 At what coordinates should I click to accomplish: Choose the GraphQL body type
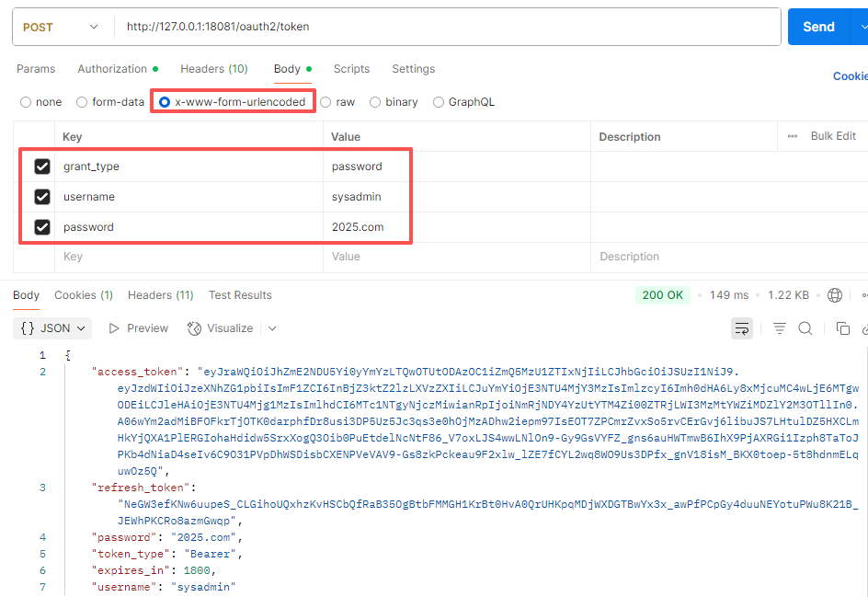pos(439,102)
